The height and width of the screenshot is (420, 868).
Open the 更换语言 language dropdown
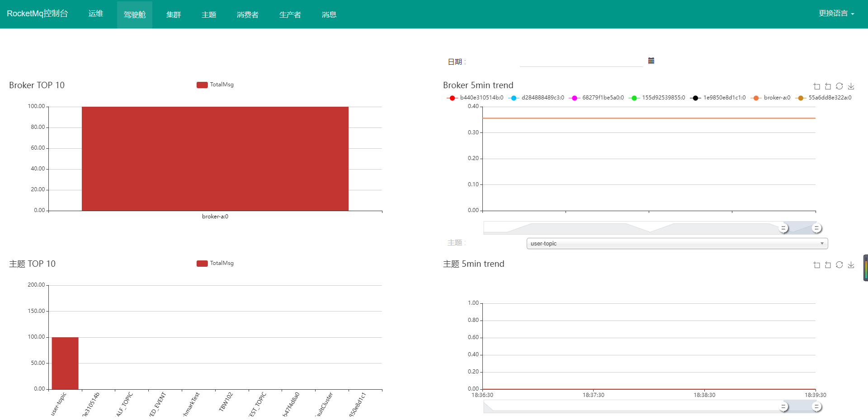pyautogui.click(x=836, y=13)
